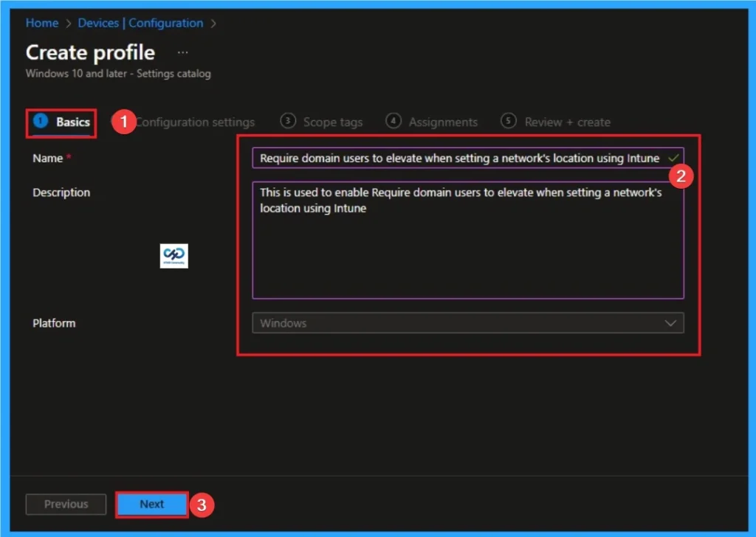This screenshot has height=537, width=756.
Task: Go to the Review + create tab
Action: pos(567,121)
